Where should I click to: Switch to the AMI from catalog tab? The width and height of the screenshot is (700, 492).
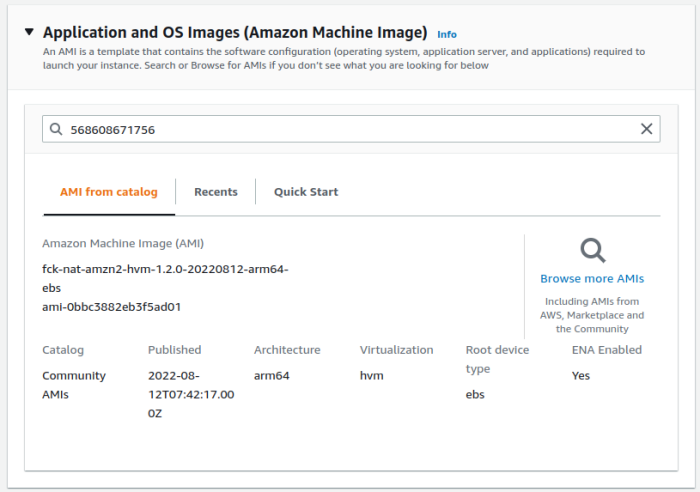109,192
